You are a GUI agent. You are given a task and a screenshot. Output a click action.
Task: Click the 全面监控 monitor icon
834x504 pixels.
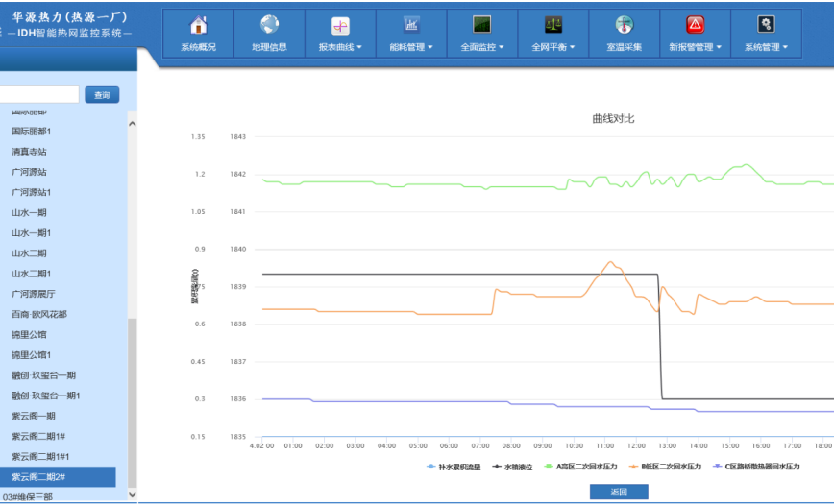coord(482,26)
